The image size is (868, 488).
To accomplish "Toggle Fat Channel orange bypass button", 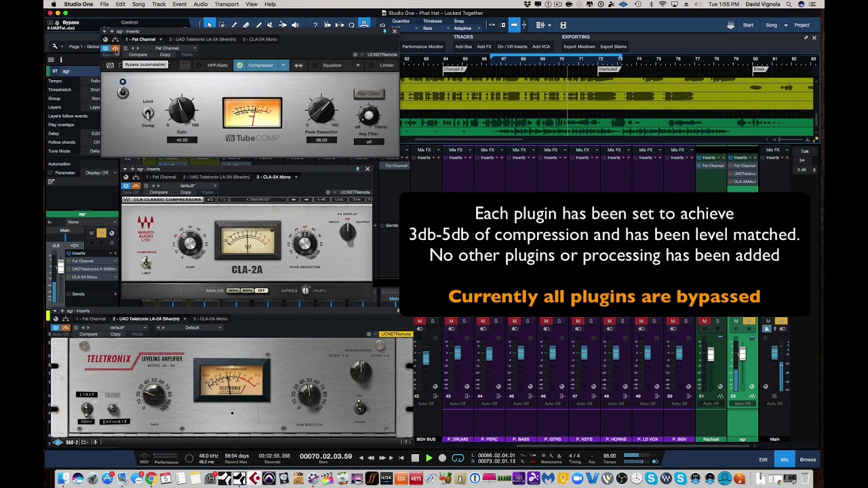I will 115,48.
